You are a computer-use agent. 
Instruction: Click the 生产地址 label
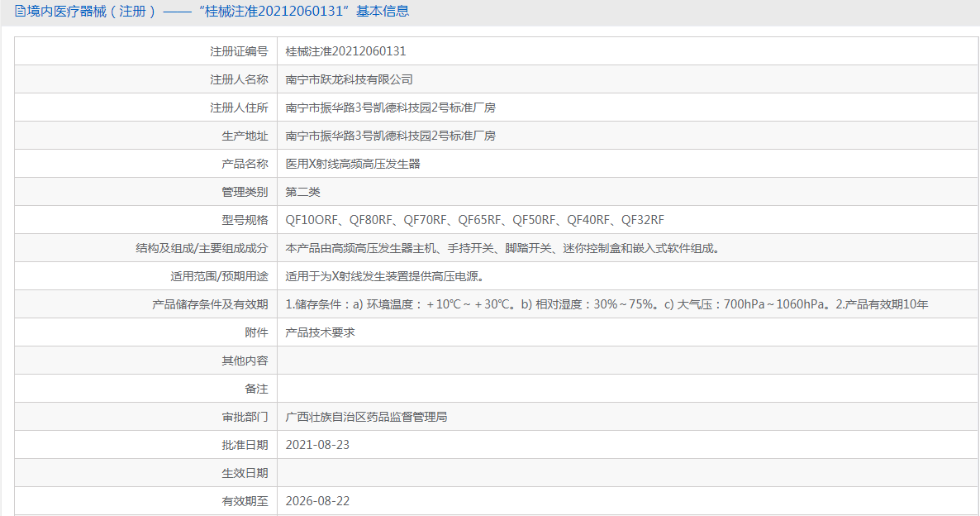coord(245,136)
